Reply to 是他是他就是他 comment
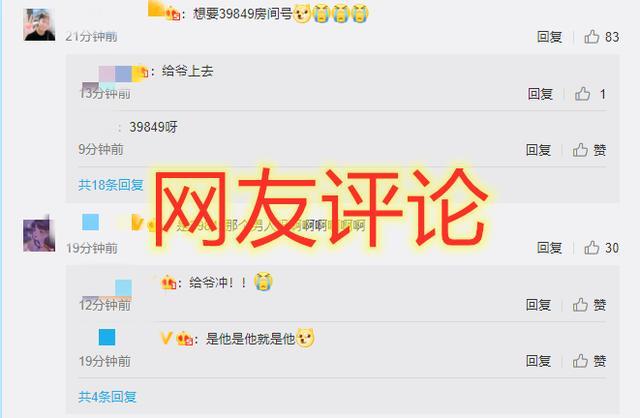Image resolution: width=640 pixels, height=418 pixels. (538, 361)
